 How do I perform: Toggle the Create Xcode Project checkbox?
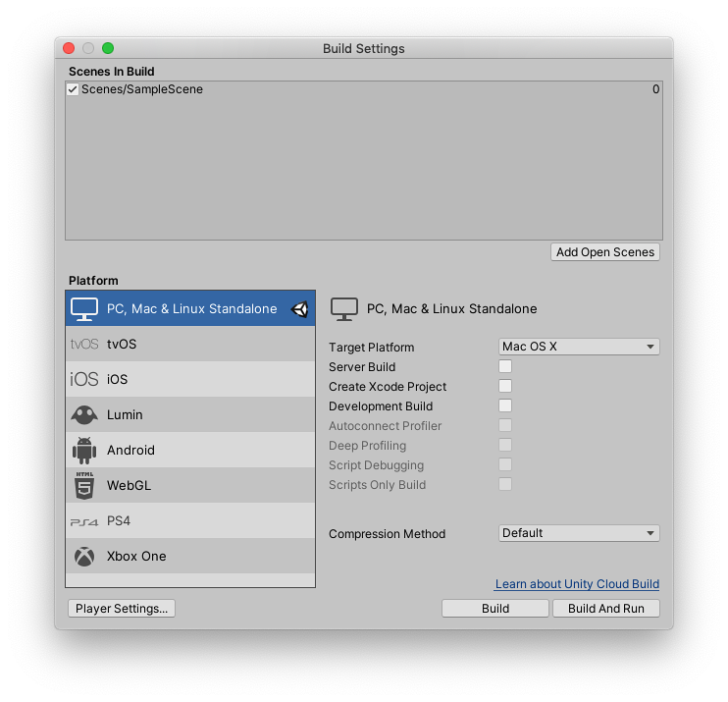(505, 387)
